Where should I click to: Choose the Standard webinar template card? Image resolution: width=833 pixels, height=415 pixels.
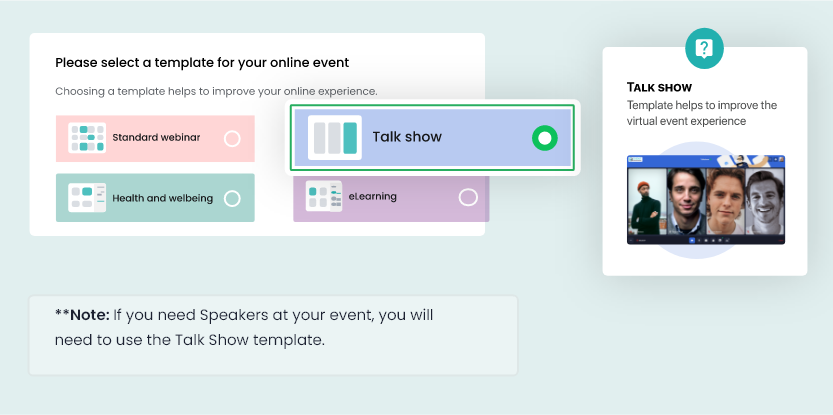155,139
